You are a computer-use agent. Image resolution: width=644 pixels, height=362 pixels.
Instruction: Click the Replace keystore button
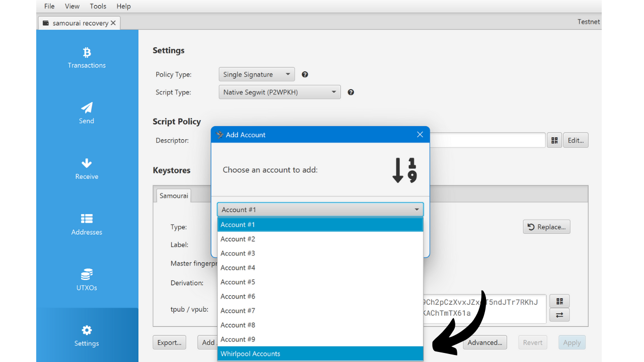point(546,227)
